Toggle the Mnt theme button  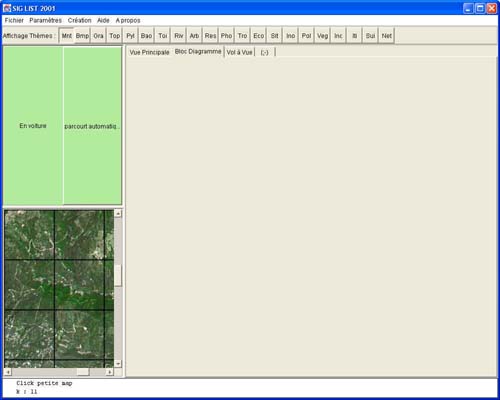[67, 36]
